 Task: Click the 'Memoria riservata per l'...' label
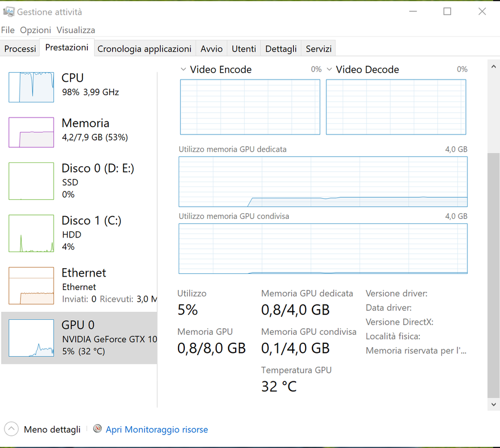pos(416,351)
